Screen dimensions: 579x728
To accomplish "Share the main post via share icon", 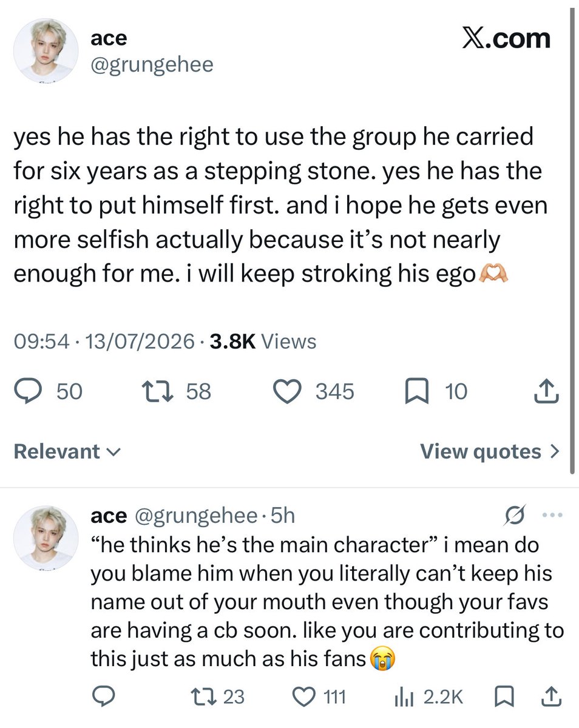I will pyautogui.click(x=546, y=391).
